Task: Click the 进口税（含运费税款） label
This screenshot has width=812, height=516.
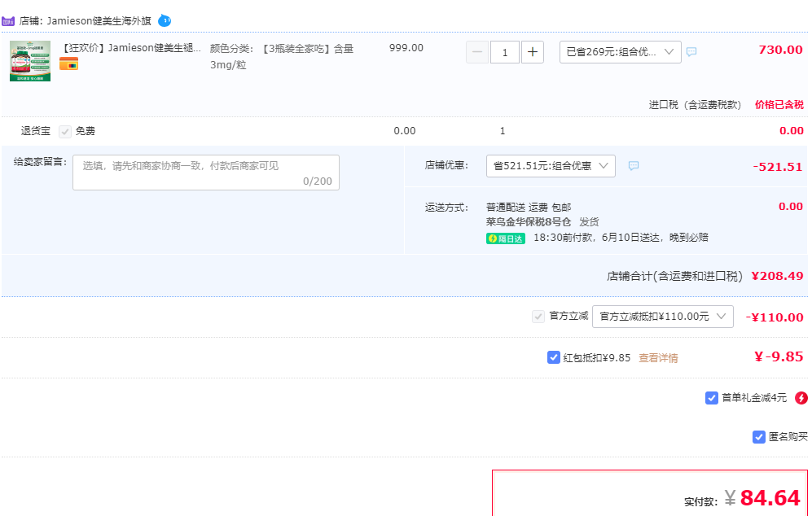Action: (x=695, y=104)
